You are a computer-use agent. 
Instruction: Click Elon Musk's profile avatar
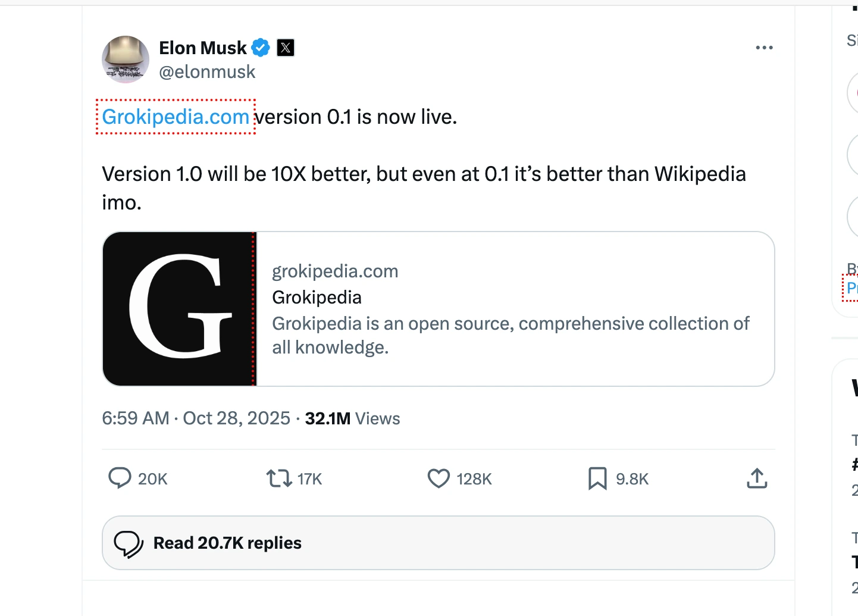pyautogui.click(x=126, y=59)
